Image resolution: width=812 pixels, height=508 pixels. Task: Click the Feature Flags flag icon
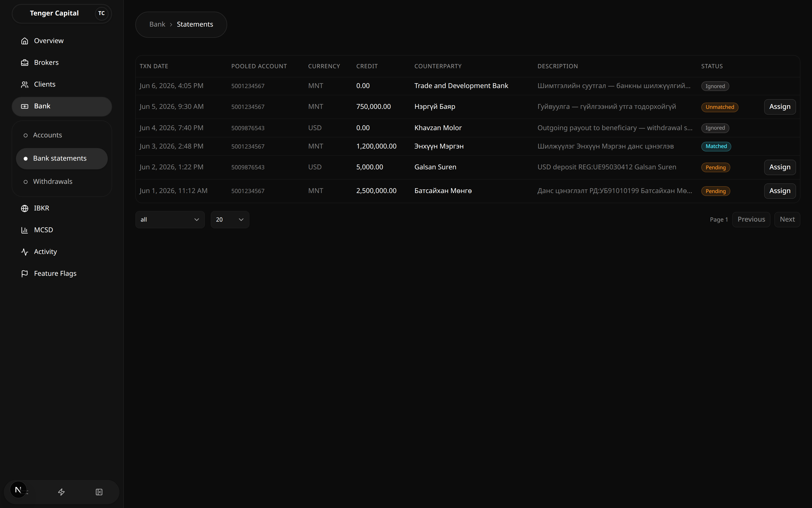[x=24, y=274]
